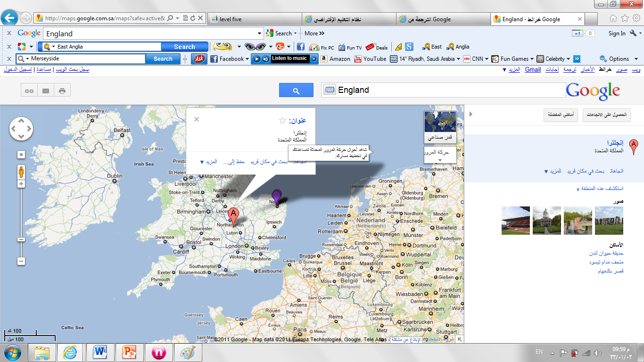Click the Buckingham Palace link in places

pos(611,271)
